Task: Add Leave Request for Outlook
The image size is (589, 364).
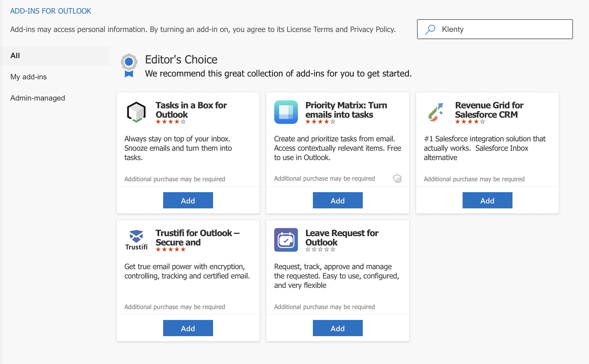Action: [338, 328]
